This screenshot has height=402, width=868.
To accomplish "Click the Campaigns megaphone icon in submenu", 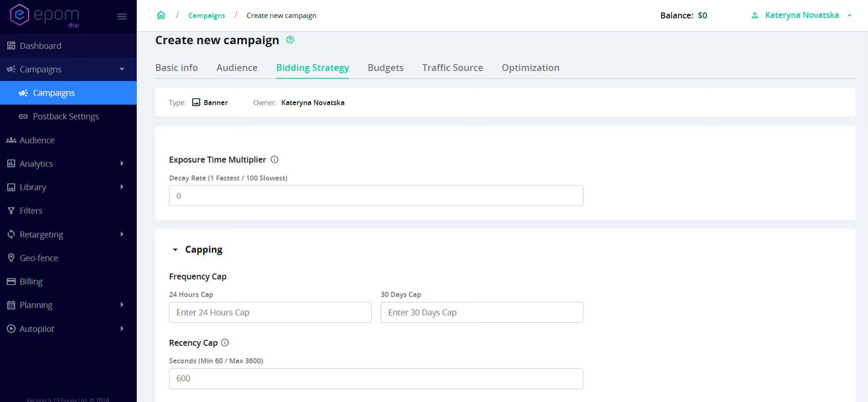I will pyautogui.click(x=23, y=93).
